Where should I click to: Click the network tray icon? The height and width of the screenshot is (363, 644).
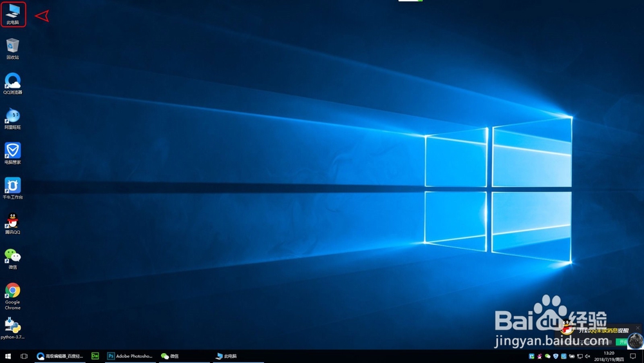tap(580, 356)
